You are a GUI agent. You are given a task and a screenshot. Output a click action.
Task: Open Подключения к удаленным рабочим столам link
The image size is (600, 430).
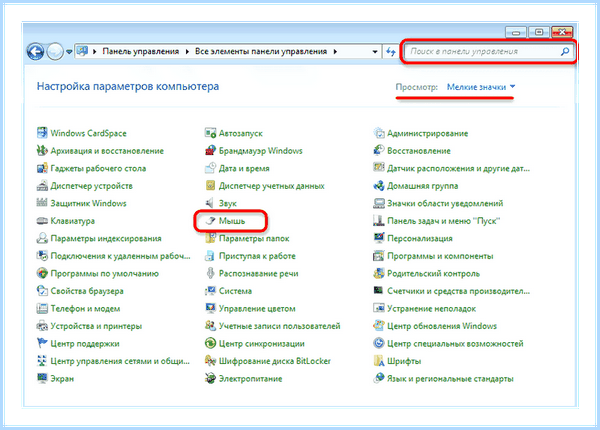pos(120,256)
